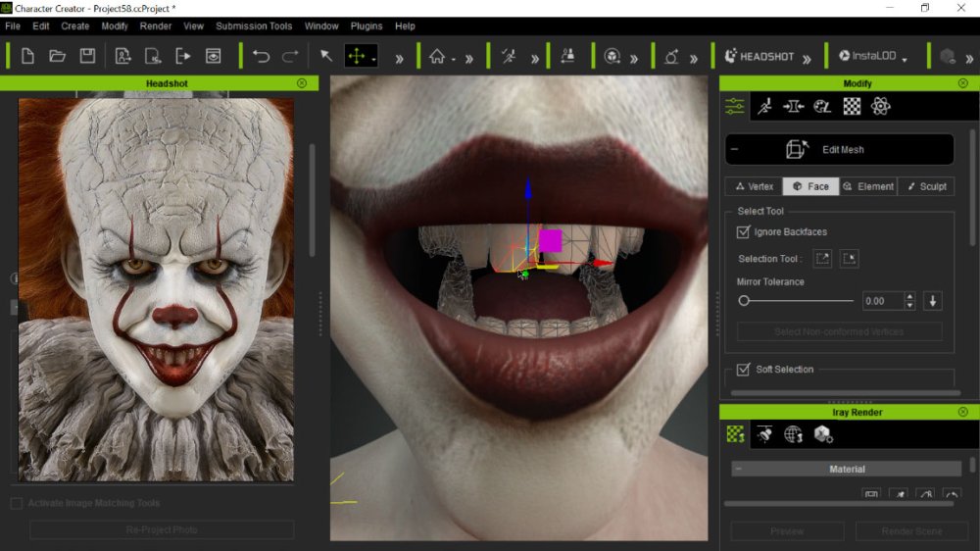Click the light rotate toolbar icon

click(x=671, y=56)
